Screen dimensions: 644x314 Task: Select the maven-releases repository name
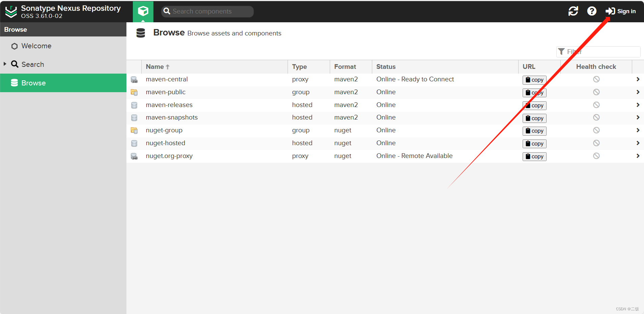coord(169,105)
